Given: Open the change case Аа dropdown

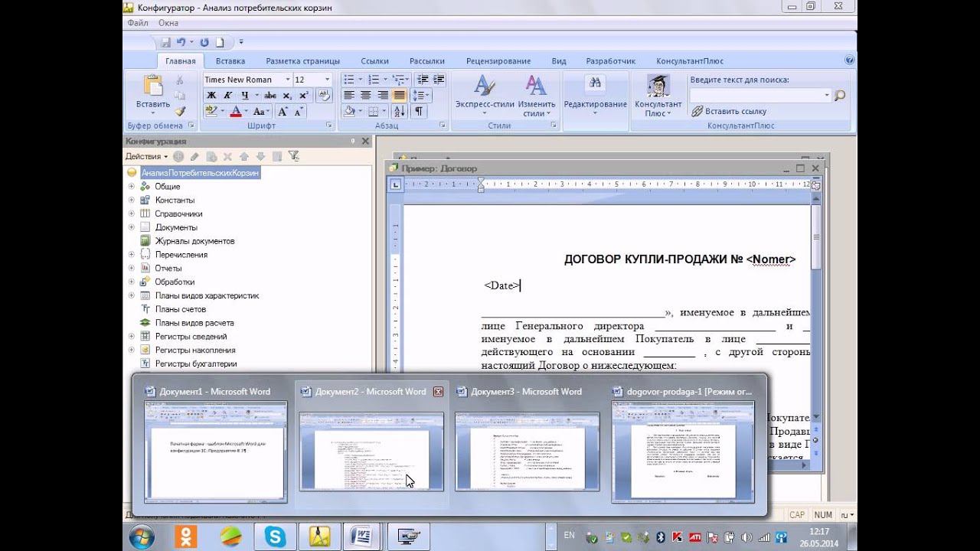Looking at the screenshot, I should [x=260, y=112].
